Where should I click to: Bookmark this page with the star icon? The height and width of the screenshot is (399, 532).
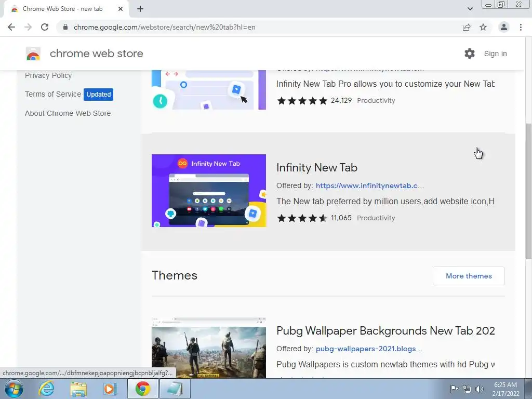(x=483, y=27)
